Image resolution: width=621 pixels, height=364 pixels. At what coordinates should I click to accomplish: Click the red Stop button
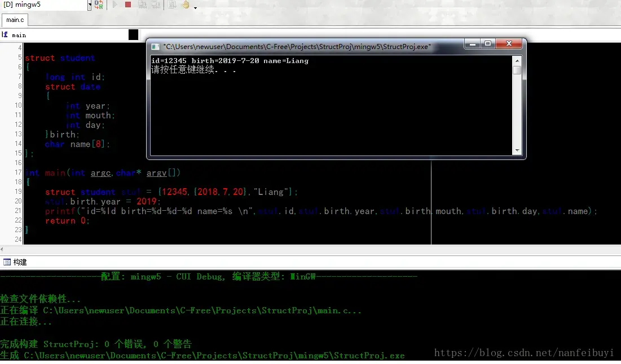128,5
